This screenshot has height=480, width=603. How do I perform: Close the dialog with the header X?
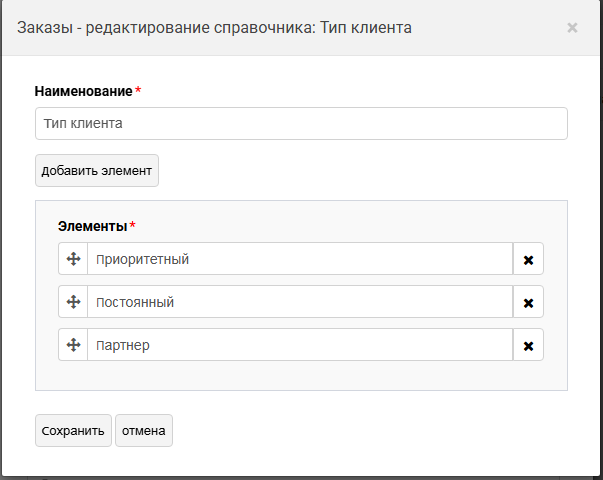tap(572, 28)
